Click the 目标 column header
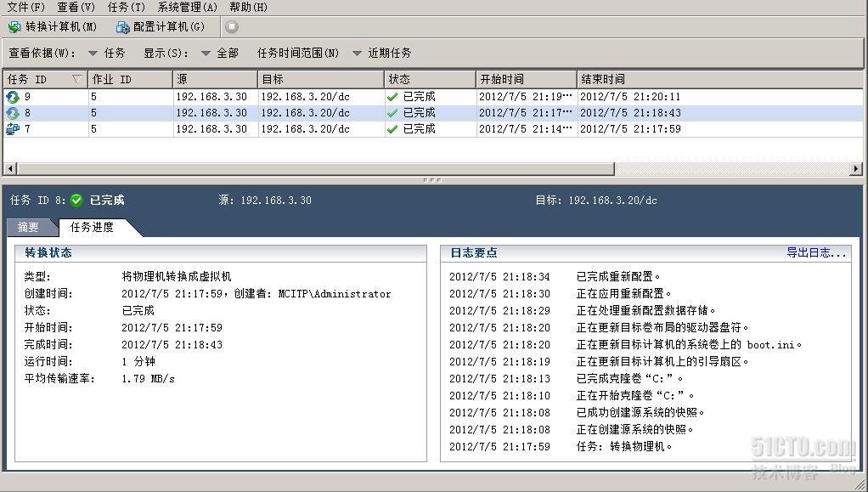The height and width of the screenshot is (492, 868). click(320, 79)
